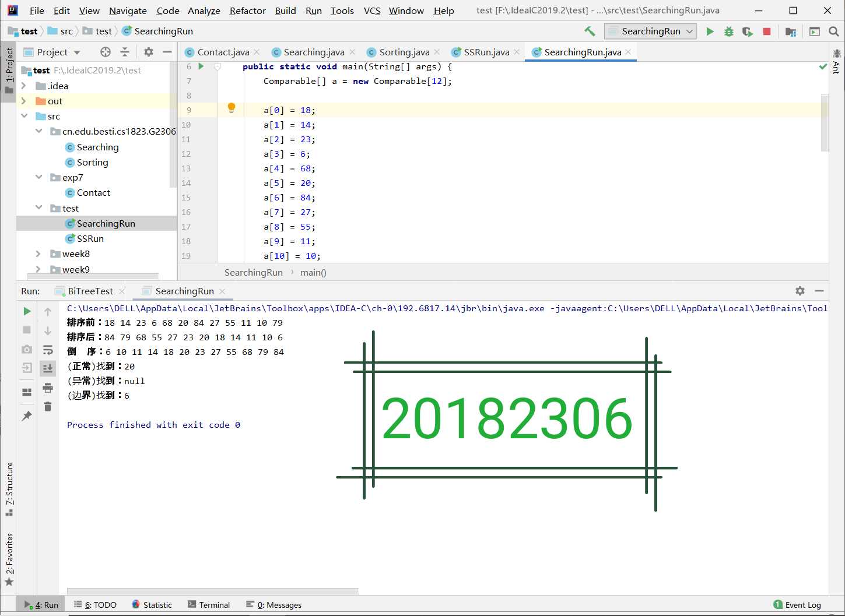
Task: Run SearchingRun with the green toolbar play button
Action: (x=710, y=31)
